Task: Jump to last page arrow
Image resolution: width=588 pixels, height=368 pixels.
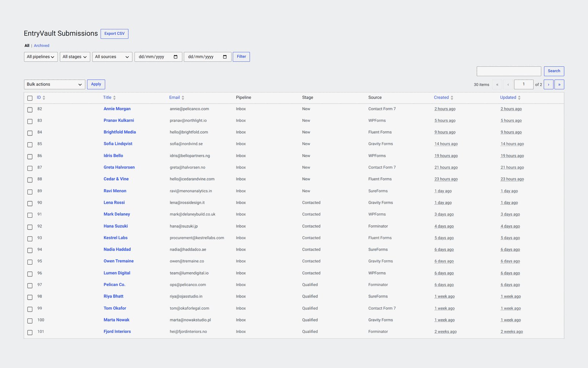Action: tap(559, 84)
